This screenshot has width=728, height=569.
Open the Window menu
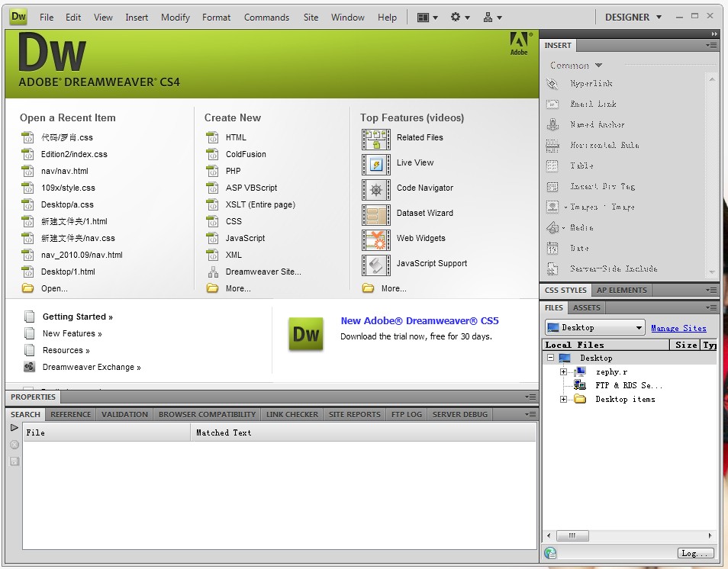point(348,18)
